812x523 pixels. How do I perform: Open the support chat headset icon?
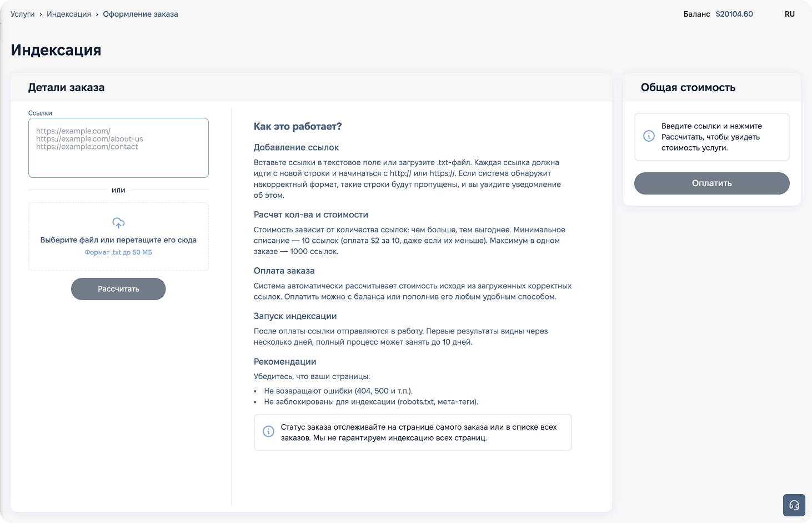(x=794, y=505)
